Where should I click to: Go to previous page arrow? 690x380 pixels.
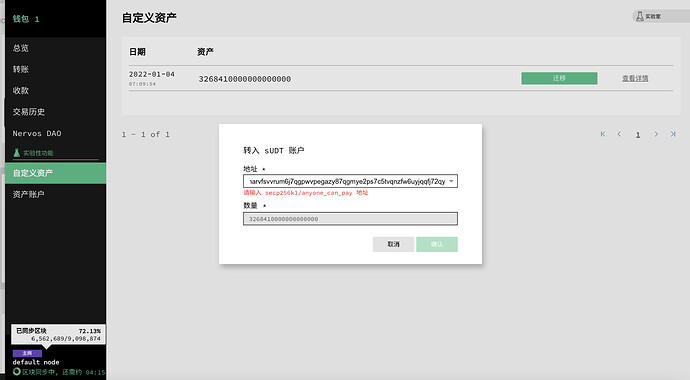(x=619, y=134)
